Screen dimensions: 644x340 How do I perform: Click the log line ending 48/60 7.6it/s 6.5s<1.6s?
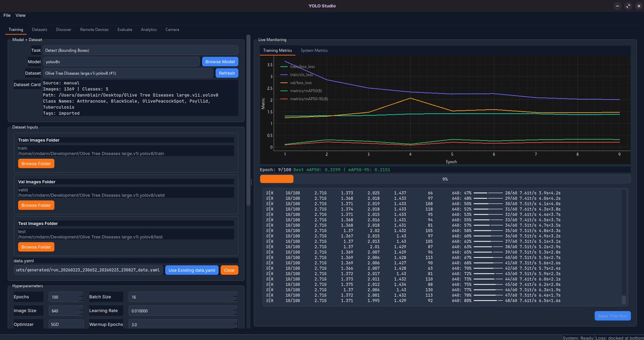(414, 301)
